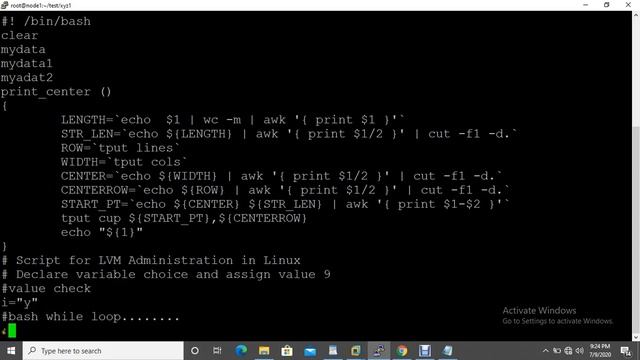This screenshot has width=640, height=360.
Task: Open the VMware-style taskbar icon
Action: pyautogui.click(x=356, y=351)
